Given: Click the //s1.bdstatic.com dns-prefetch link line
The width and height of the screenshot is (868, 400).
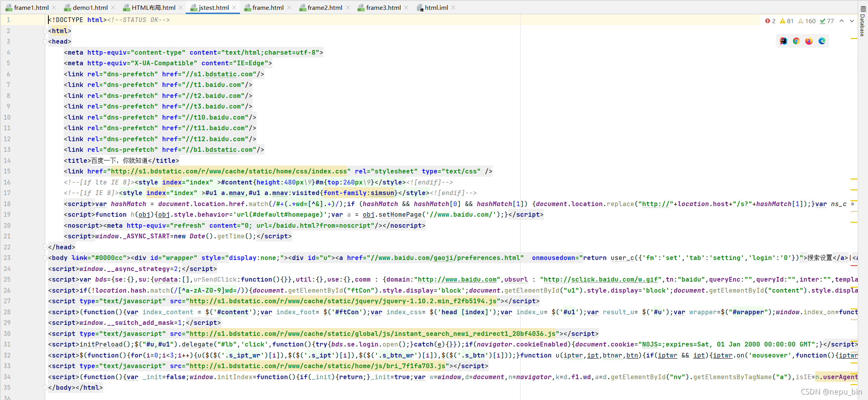Looking at the screenshot, I should (164, 74).
